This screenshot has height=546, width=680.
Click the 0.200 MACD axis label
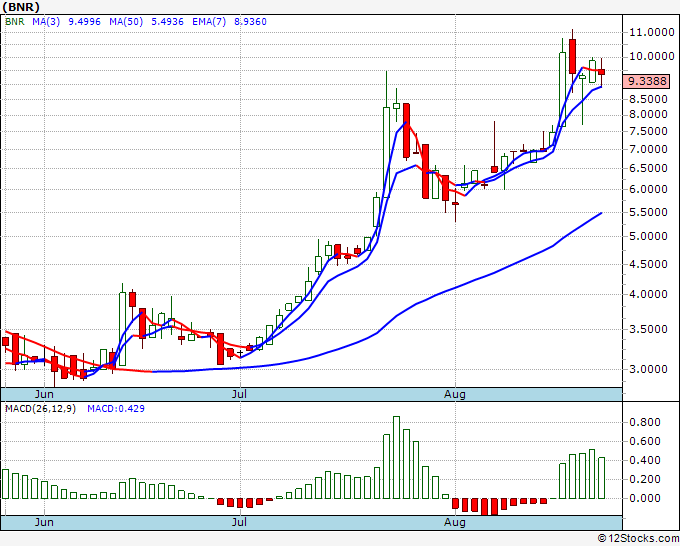pos(647,479)
